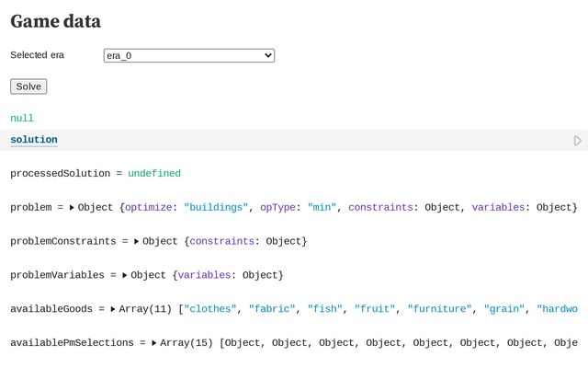Click the Solve button
Screen dimensions: 588x368
[28, 86]
